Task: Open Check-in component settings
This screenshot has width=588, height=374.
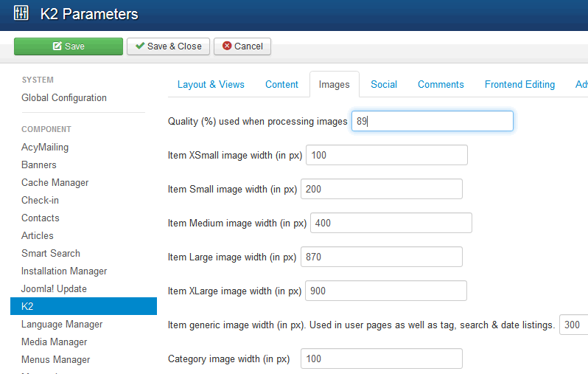Action: [40, 200]
